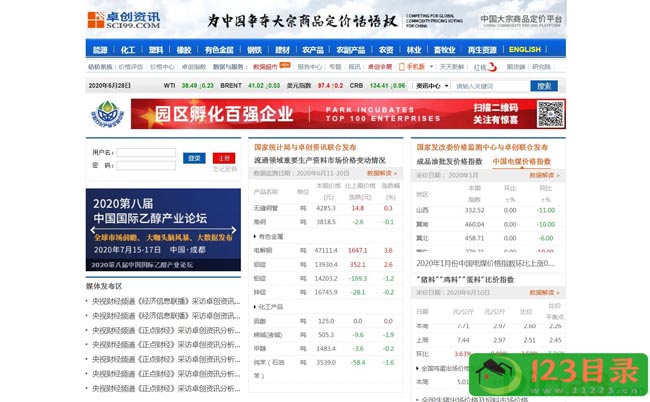Open the 手机版 mobile version icon link
The image size is (650, 402).
click(410, 67)
